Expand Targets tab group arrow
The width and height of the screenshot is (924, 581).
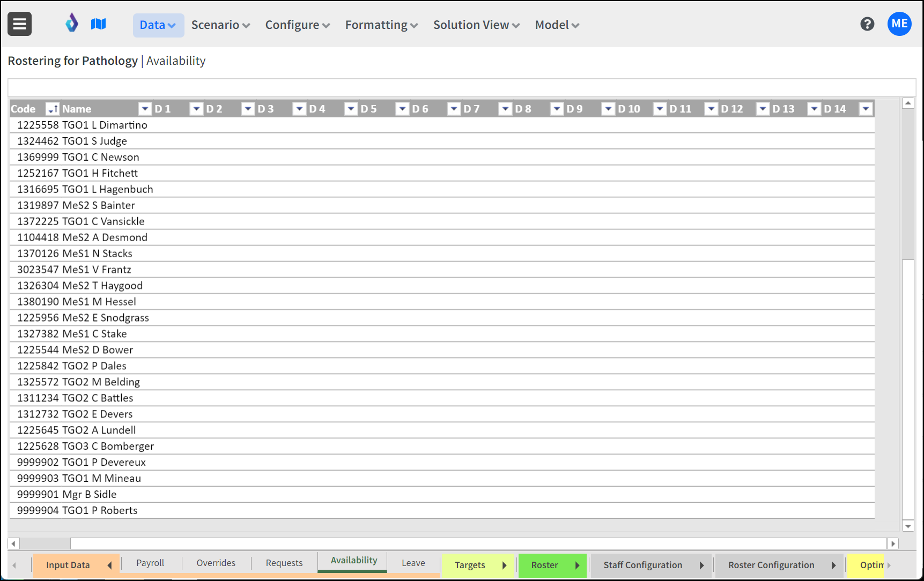pos(504,565)
